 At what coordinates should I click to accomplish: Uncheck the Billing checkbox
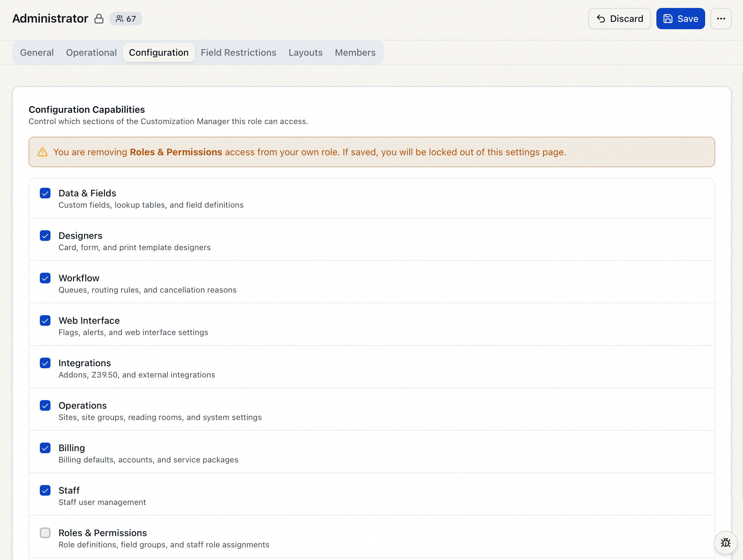tap(45, 448)
